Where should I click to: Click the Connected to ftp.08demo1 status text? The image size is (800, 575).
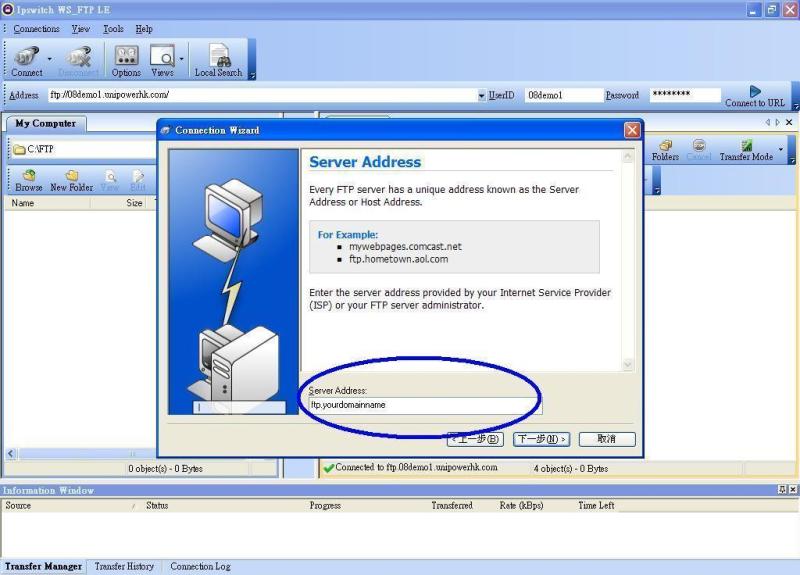pos(416,467)
